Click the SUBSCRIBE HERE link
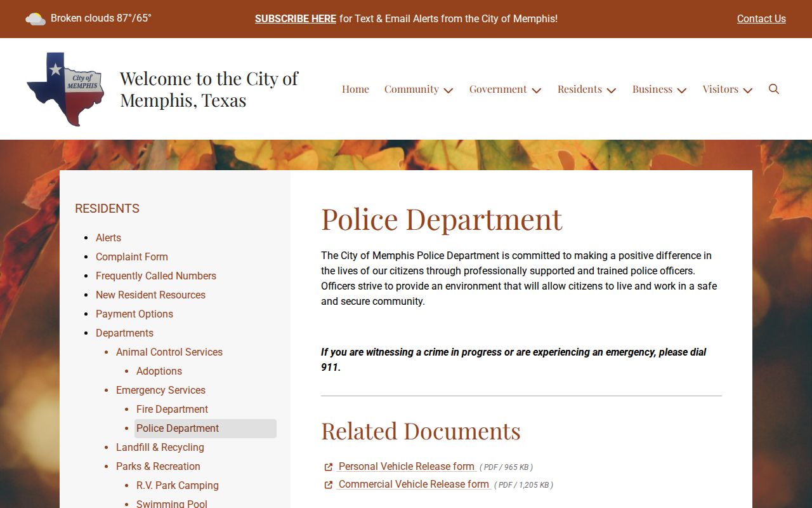The width and height of the screenshot is (812, 508). [x=296, y=19]
